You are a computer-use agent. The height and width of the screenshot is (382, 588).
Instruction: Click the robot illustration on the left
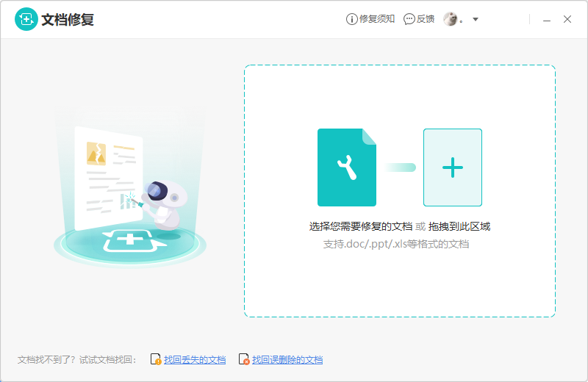coord(162,202)
